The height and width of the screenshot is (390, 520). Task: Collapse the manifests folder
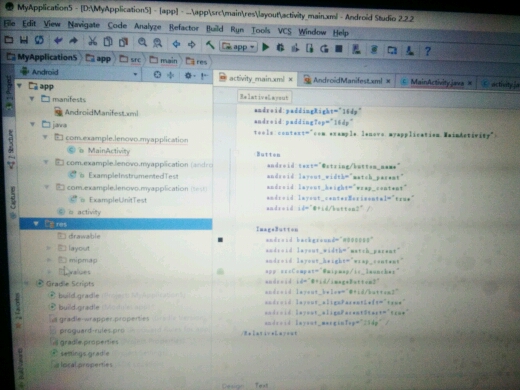click(x=32, y=99)
